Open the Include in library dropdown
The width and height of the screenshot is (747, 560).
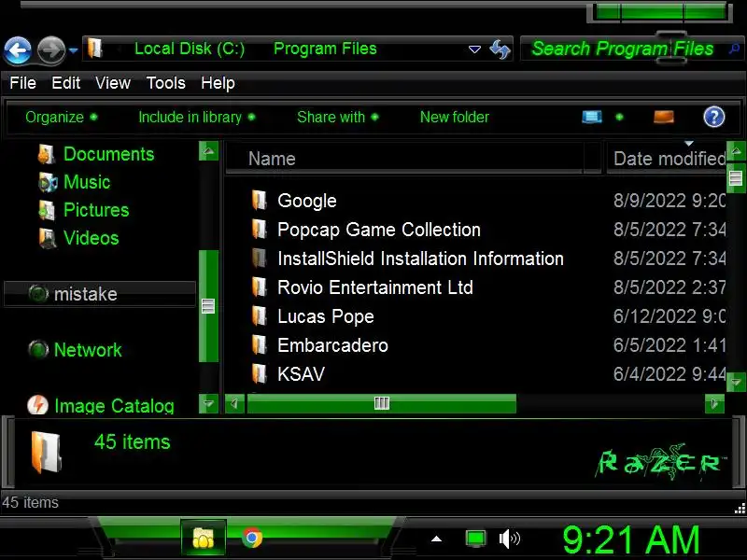point(197,118)
